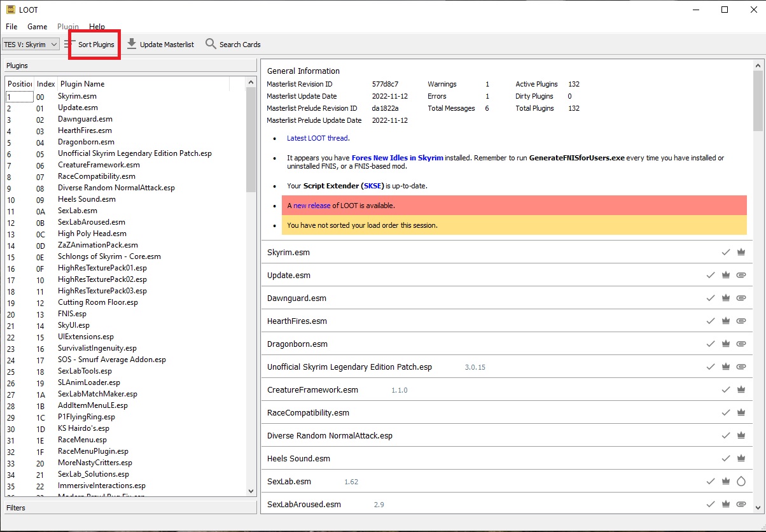Click the LOOT app icon in title bar
766x532 pixels.
[x=11, y=10]
